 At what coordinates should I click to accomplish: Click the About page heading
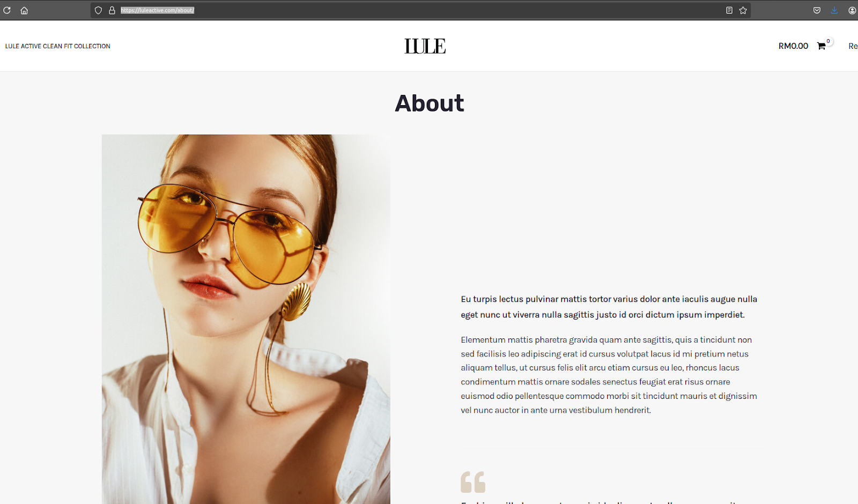click(430, 103)
